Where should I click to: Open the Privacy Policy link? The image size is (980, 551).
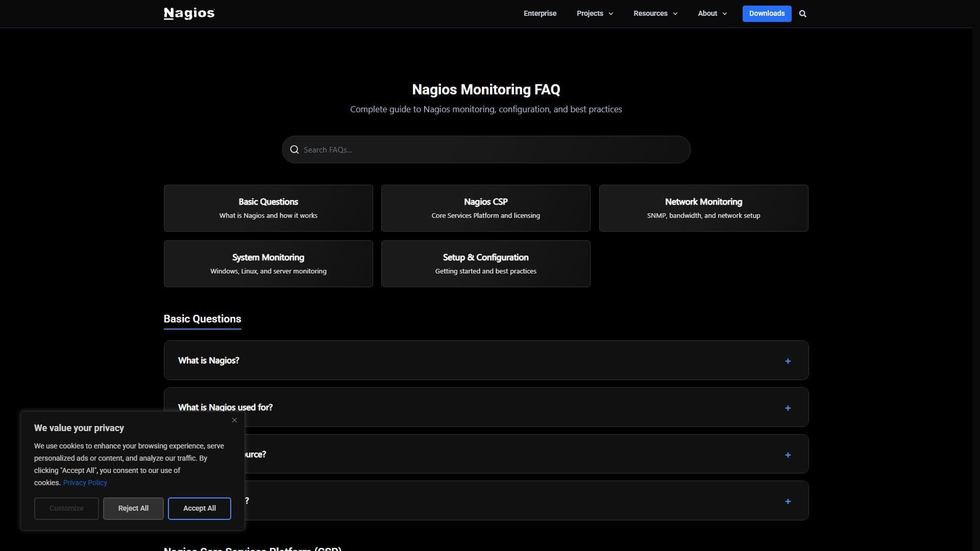click(x=85, y=483)
